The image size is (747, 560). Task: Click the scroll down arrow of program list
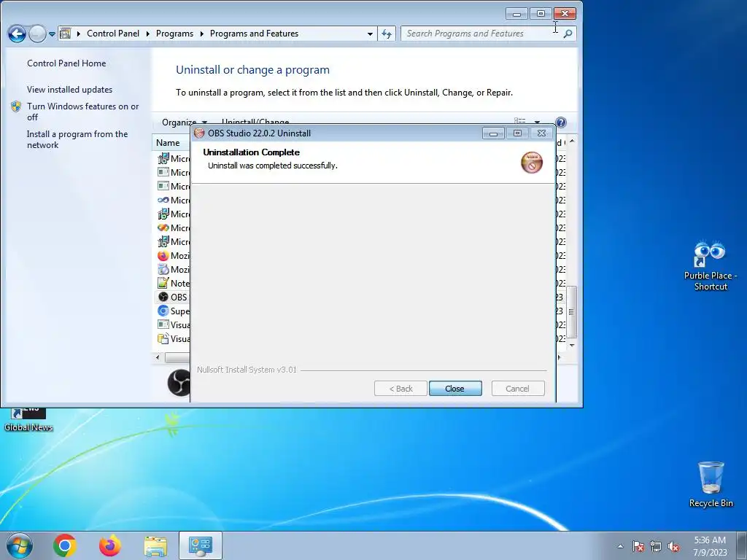(x=572, y=345)
